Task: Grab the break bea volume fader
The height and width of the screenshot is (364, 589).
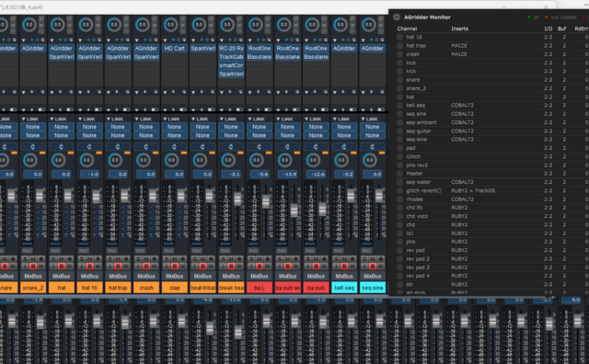Action: click(237, 199)
